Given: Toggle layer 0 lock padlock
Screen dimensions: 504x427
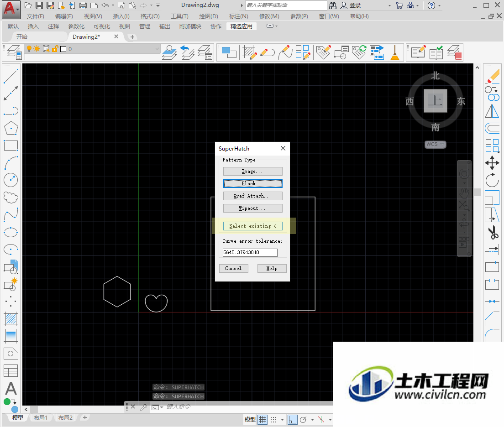Looking at the screenshot, I should pos(55,49).
